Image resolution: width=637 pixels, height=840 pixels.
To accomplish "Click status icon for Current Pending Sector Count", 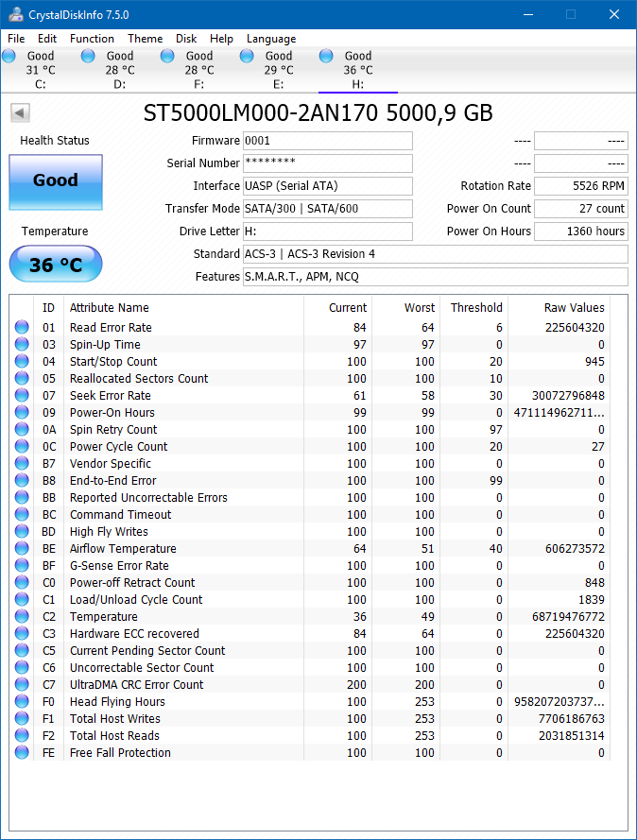I will tap(22, 650).
